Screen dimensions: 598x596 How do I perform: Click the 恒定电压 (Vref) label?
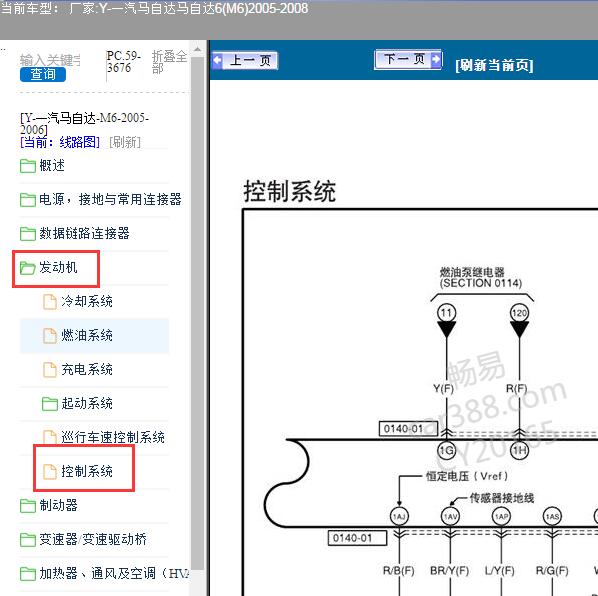point(467,476)
